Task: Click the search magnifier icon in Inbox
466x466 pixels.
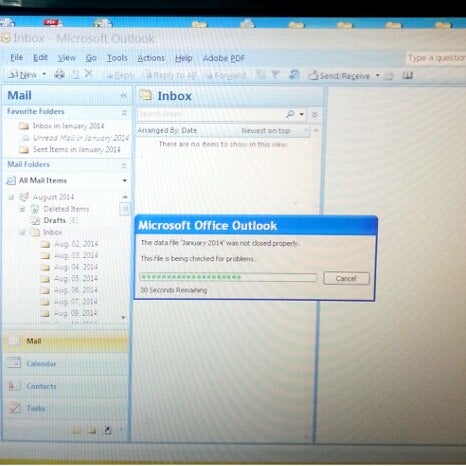Action: coord(290,114)
